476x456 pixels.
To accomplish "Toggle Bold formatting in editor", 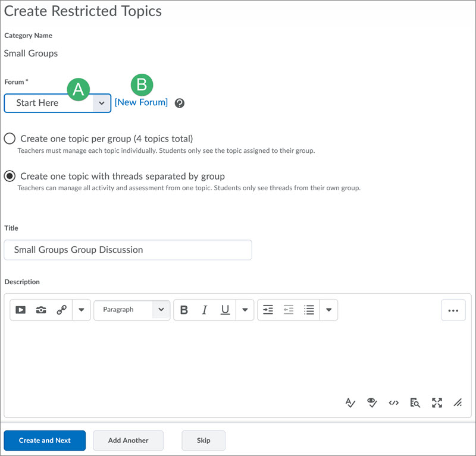I will pyautogui.click(x=184, y=310).
